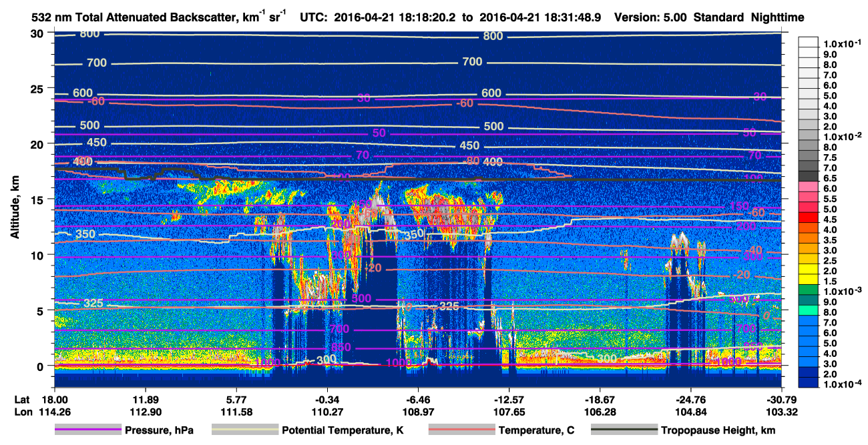This screenshot has height=445, width=868.
Task: Click the altitude axis tick label 15
Action: [x=39, y=199]
